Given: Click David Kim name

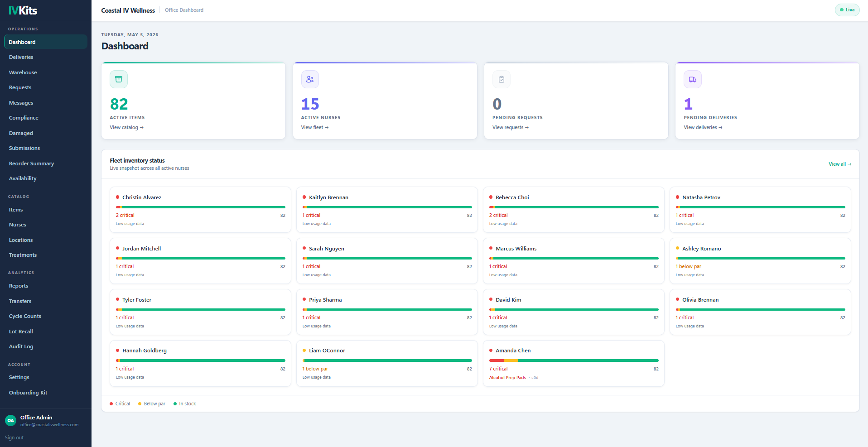Looking at the screenshot, I should click(x=508, y=300).
